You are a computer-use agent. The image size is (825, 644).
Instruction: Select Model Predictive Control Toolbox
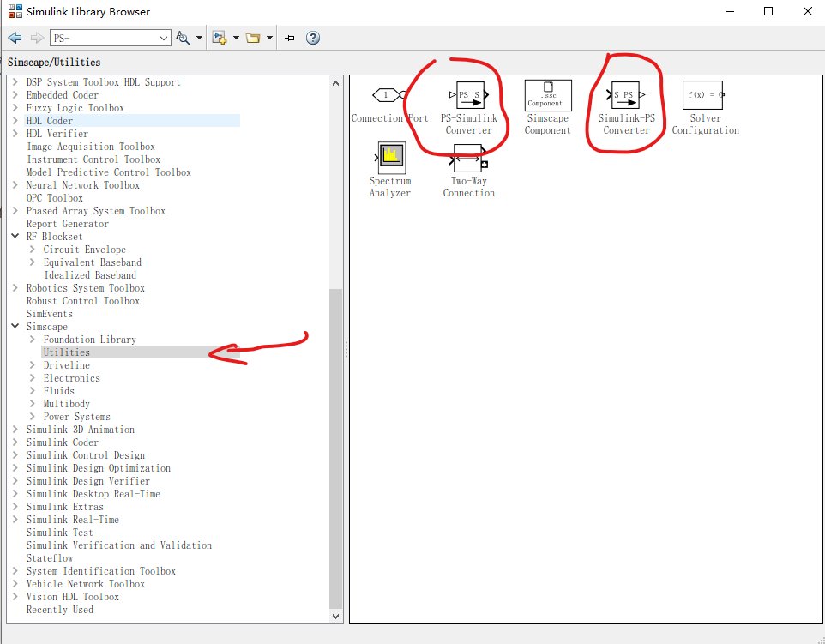coord(109,172)
